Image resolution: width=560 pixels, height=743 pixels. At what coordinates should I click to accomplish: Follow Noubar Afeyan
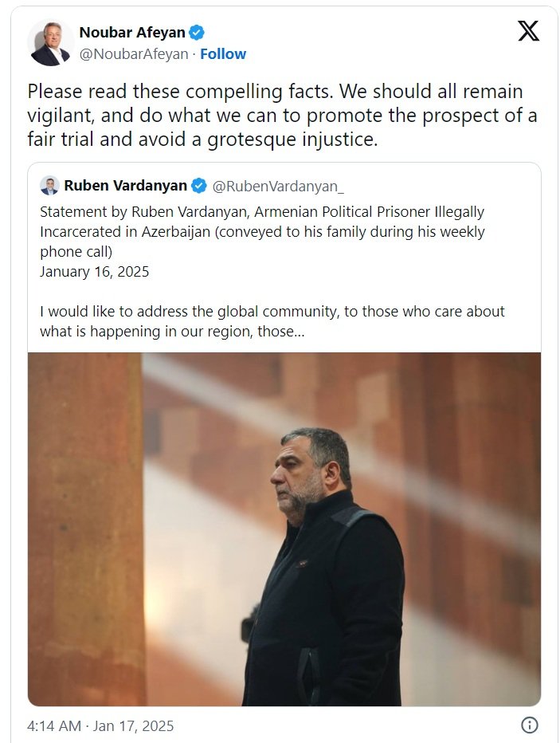pyautogui.click(x=223, y=53)
